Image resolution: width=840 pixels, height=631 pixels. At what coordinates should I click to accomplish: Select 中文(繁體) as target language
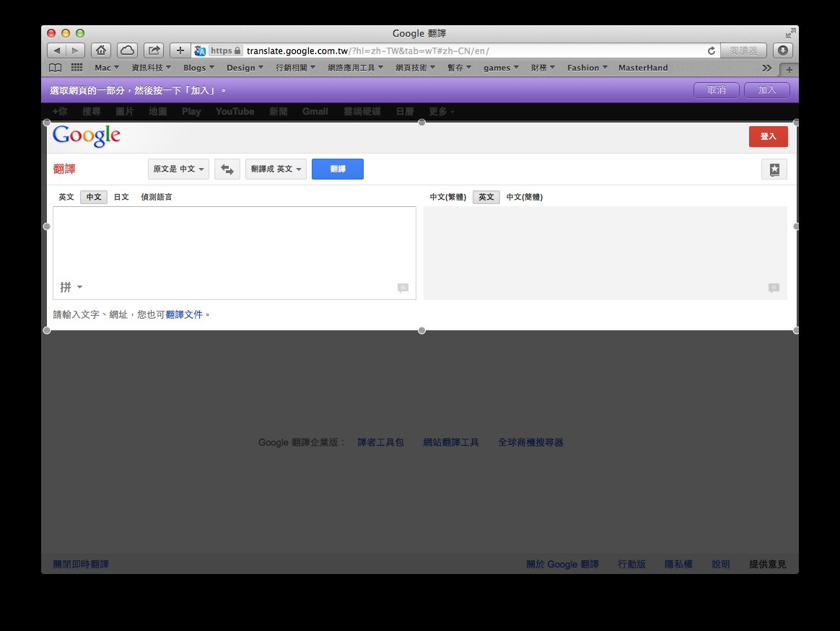(x=448, y=197)
